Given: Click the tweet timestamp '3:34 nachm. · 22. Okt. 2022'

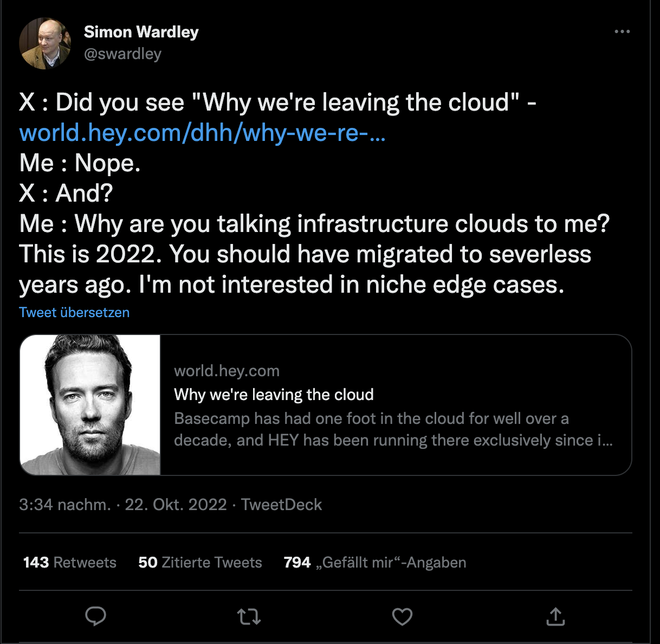Looking at the screenshot, I should [x=123, y=505].
